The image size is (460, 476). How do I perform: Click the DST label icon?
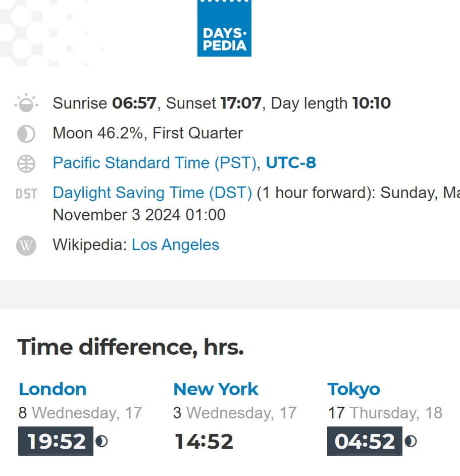coord(26,194)
